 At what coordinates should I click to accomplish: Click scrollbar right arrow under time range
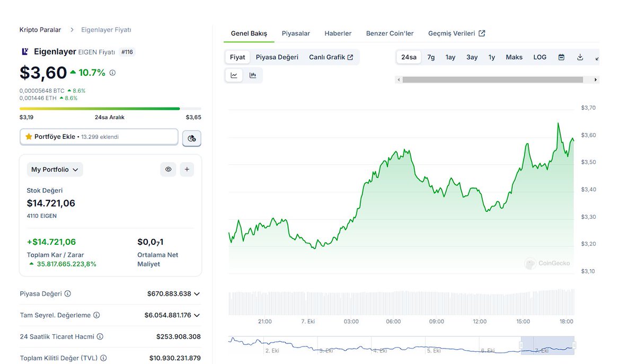pyautogui.click(x=596, y=79)
